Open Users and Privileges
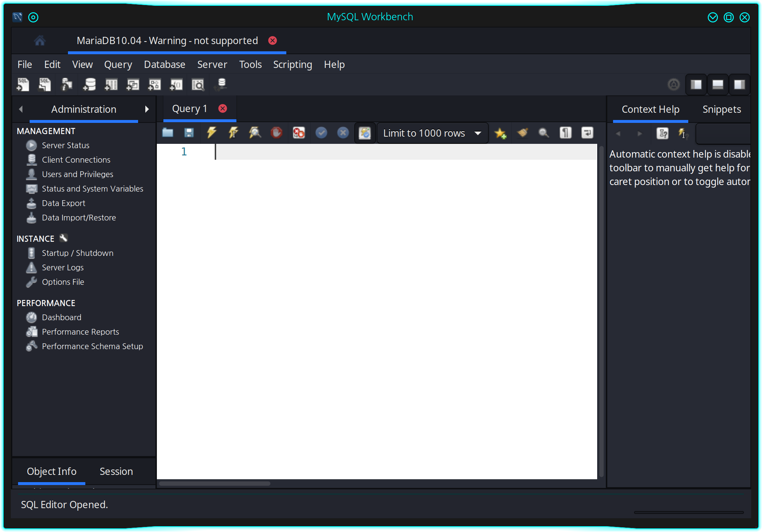This screenshot has height=532, width=762. coord(77,174)
